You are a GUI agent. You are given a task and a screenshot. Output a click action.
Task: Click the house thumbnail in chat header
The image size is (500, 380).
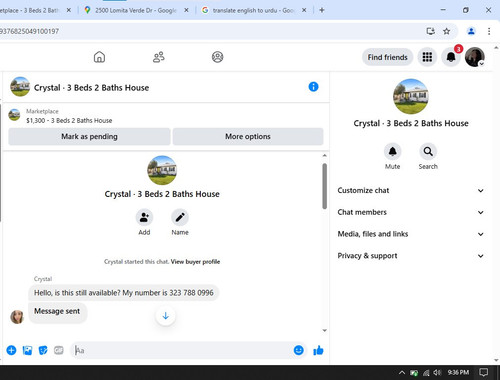20,87
